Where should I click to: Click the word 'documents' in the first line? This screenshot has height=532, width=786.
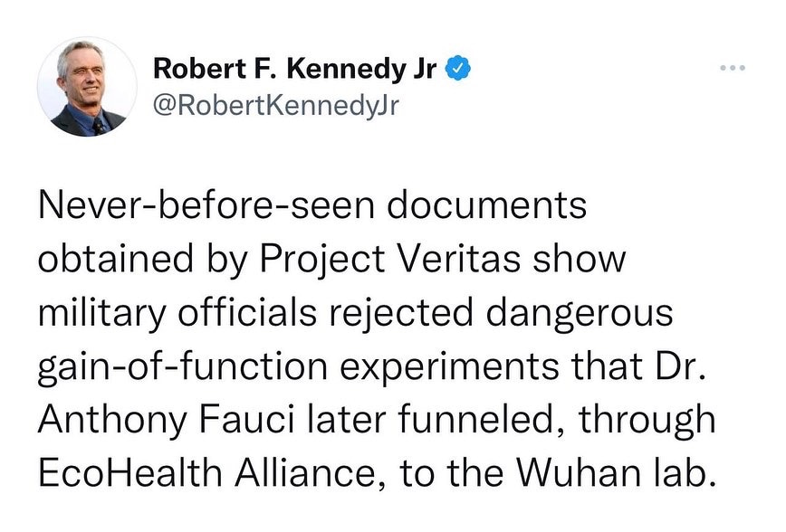tap(486, 206)
